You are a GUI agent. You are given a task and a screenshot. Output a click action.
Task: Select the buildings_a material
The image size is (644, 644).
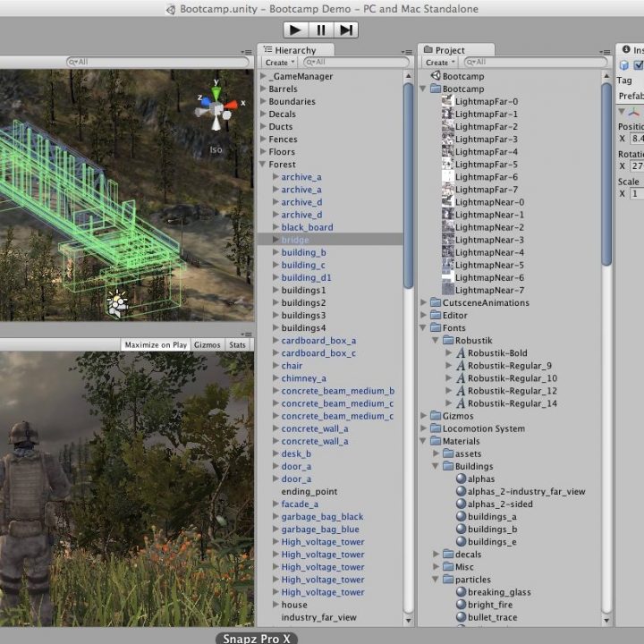click(x=487, y=517)
